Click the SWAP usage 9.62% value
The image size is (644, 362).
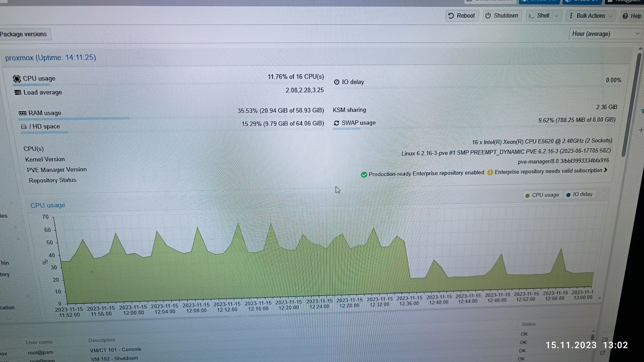577,120
